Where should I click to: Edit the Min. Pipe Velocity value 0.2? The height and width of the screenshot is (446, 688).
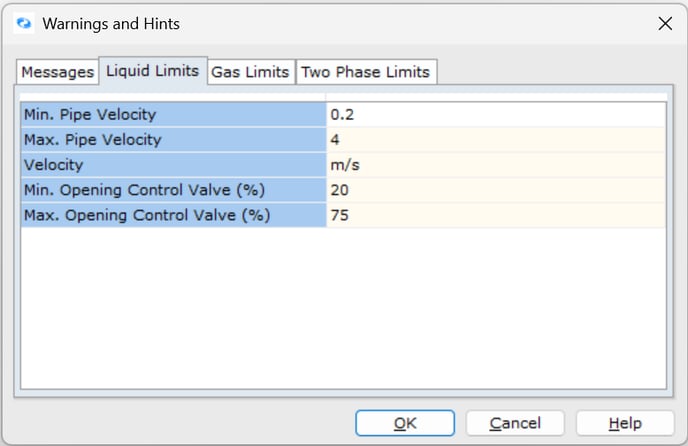tap(495, 115)
